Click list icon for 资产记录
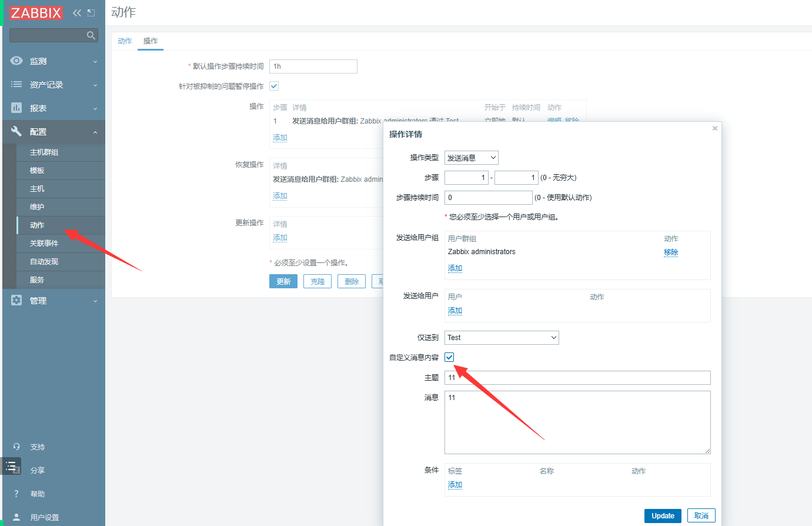Viewport: 812px width, 526px height. pos(16,84)
